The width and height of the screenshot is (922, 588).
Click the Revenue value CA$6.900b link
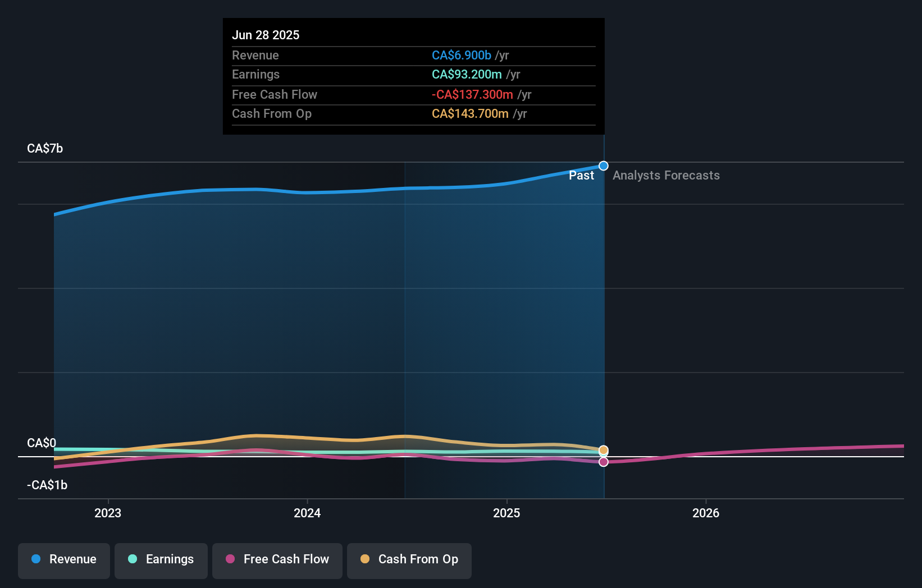(460, 55)
